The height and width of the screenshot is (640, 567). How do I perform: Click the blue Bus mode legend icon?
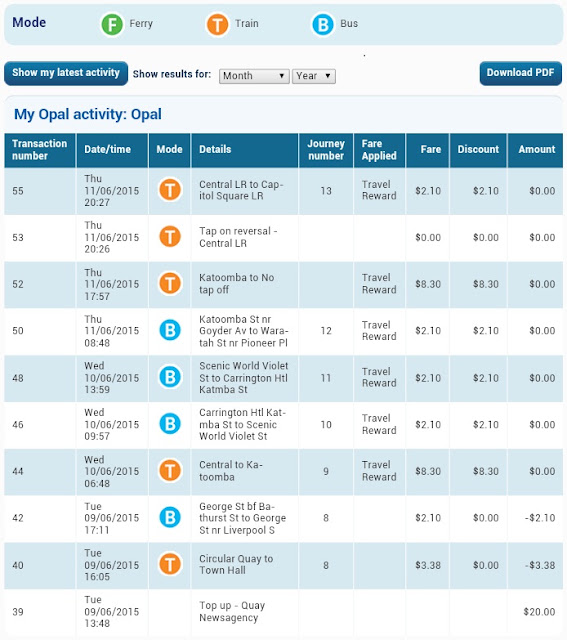[x=322, y=24]
